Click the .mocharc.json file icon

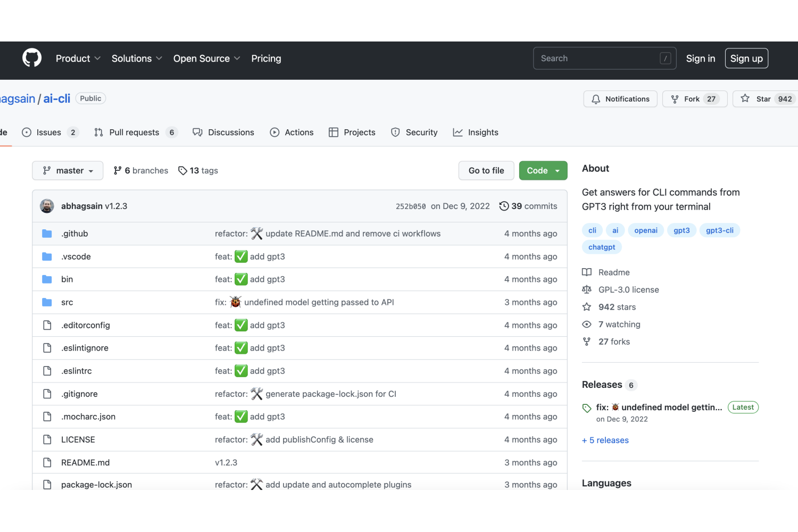point(47,417)
